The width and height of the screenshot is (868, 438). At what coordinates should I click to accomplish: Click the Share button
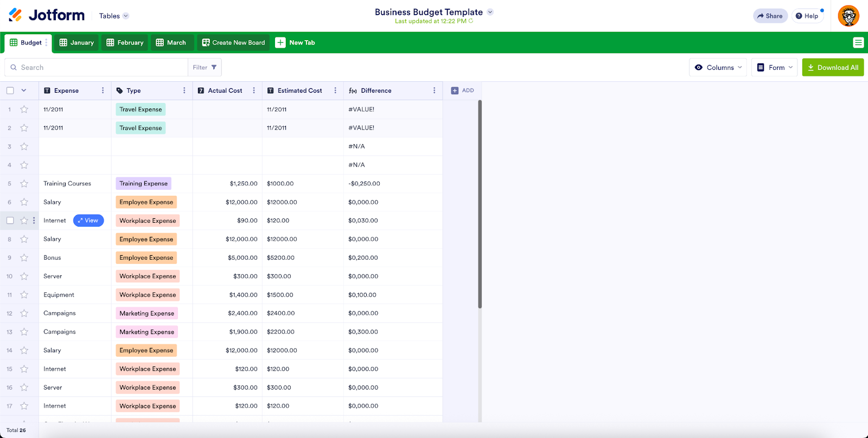770,16
